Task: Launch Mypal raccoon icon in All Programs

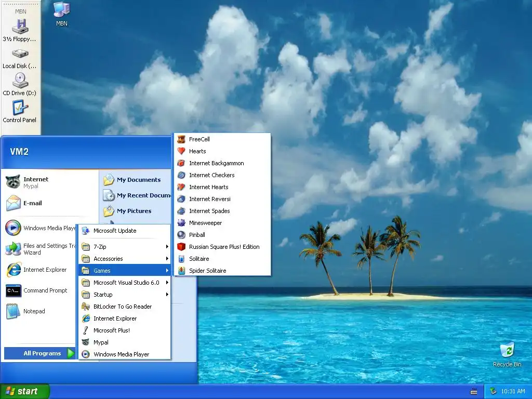Action: click(86, 342)
